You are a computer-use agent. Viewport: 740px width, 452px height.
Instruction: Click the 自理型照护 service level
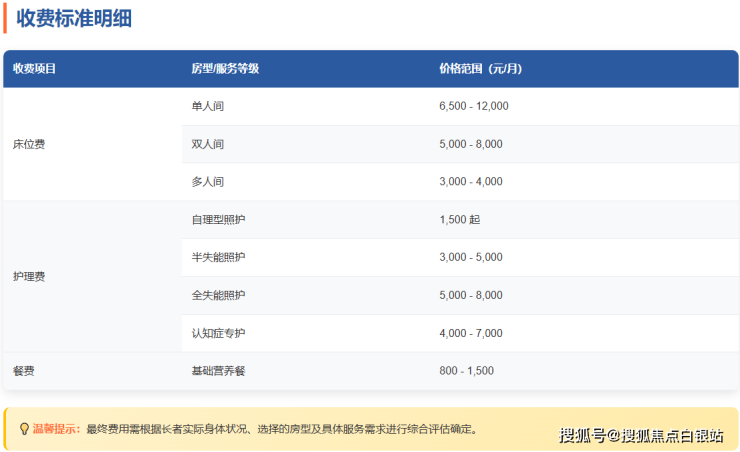(x=218, y=219)
